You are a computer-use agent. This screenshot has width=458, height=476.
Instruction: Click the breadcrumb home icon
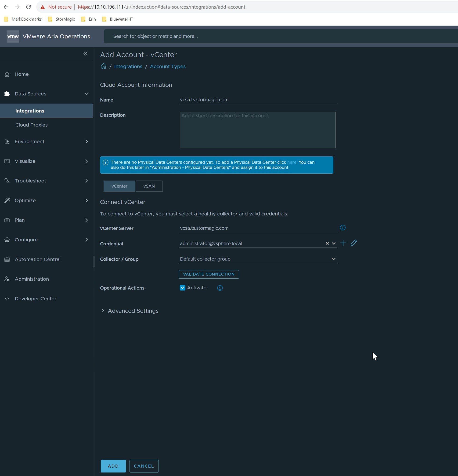coord(104,66)
